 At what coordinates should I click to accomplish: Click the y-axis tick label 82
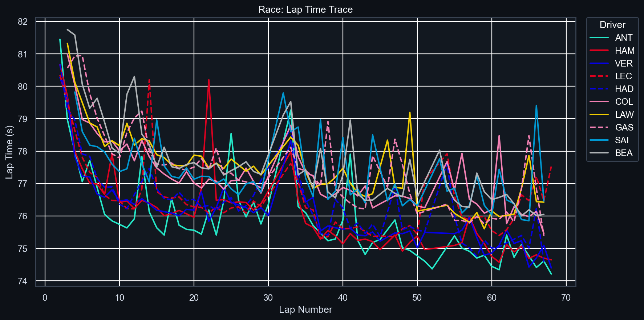click(23, 21)
